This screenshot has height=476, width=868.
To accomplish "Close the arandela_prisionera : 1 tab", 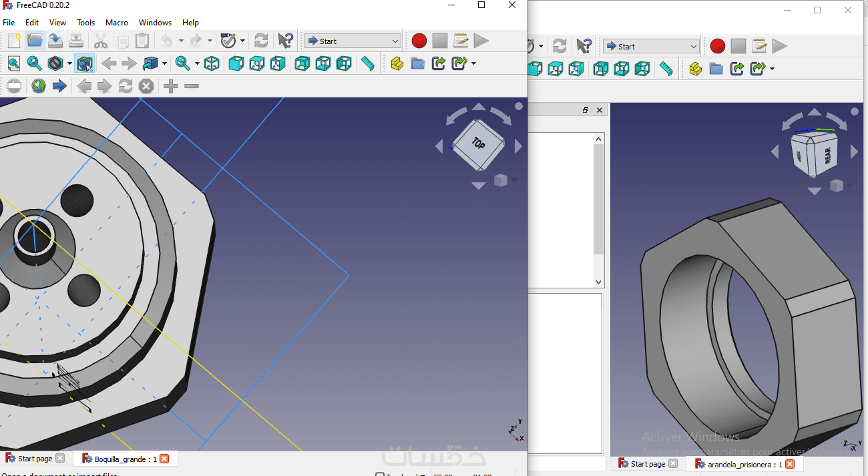I will click(x=790, y=464).
